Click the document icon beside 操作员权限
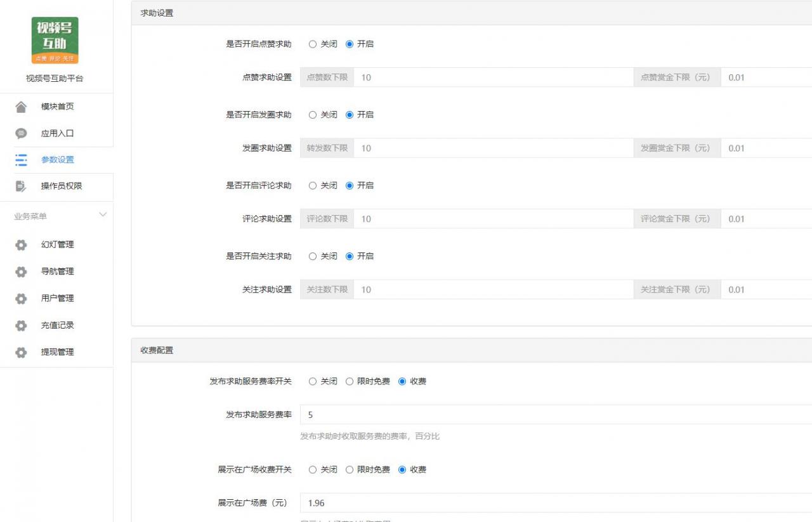This screenshot has width=812, height=522. click(20, 186)
